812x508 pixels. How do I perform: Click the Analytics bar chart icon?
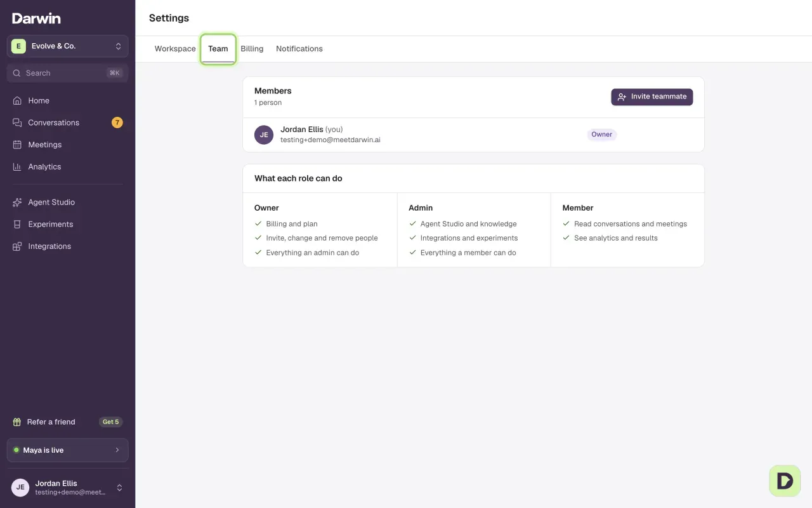coord(17,166)
